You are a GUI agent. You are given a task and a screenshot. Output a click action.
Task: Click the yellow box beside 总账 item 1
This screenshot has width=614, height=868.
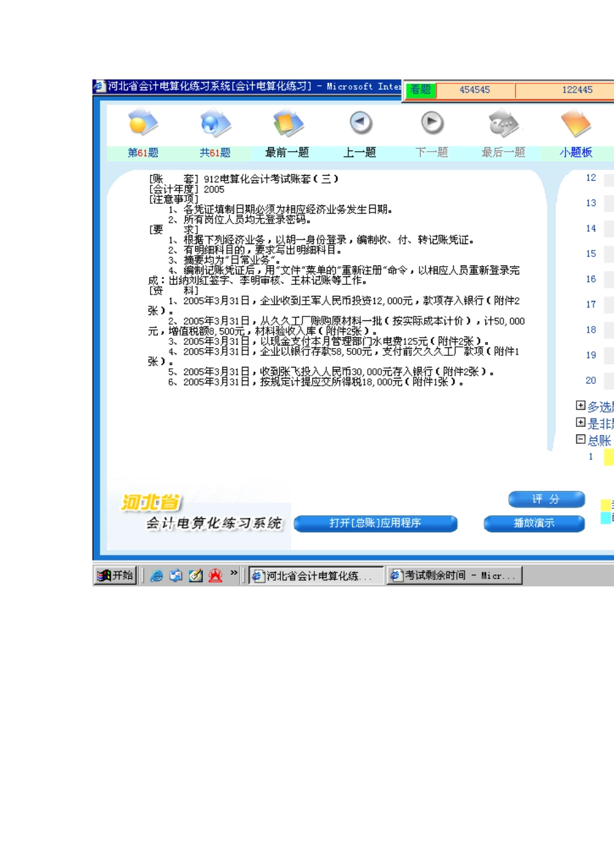point(609,457)
